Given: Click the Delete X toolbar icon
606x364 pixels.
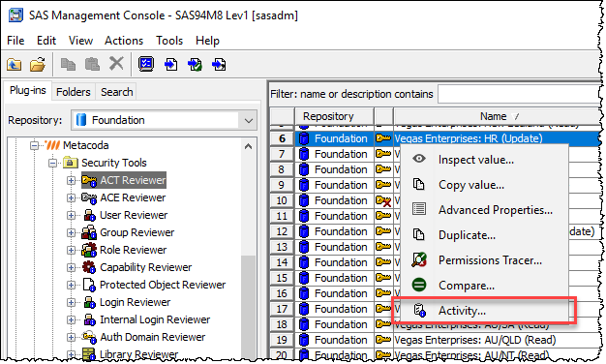Looking at the screenshot, I should tap(116, 63).
